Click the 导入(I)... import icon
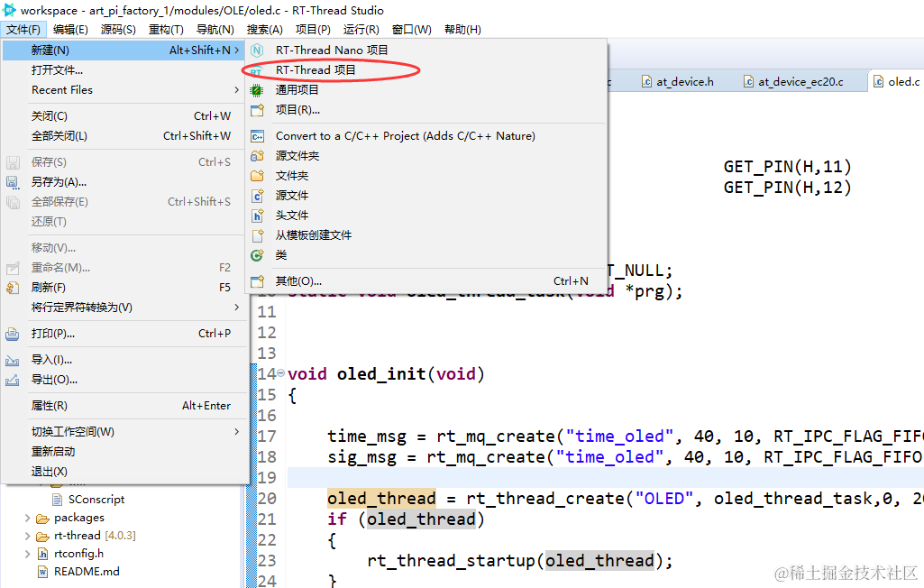924x588 pixels. (x=13, y=360)
